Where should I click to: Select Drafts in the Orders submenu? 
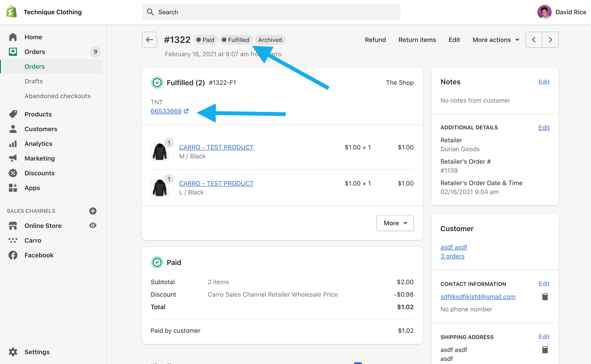click(33, 81)
